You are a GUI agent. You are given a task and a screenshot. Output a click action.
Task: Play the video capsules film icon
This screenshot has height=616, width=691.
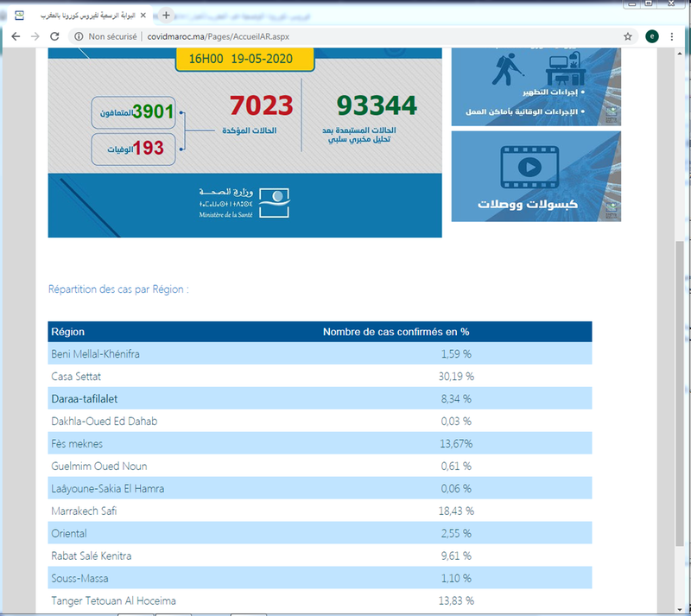pyautogui.click(x=536, y=165)
